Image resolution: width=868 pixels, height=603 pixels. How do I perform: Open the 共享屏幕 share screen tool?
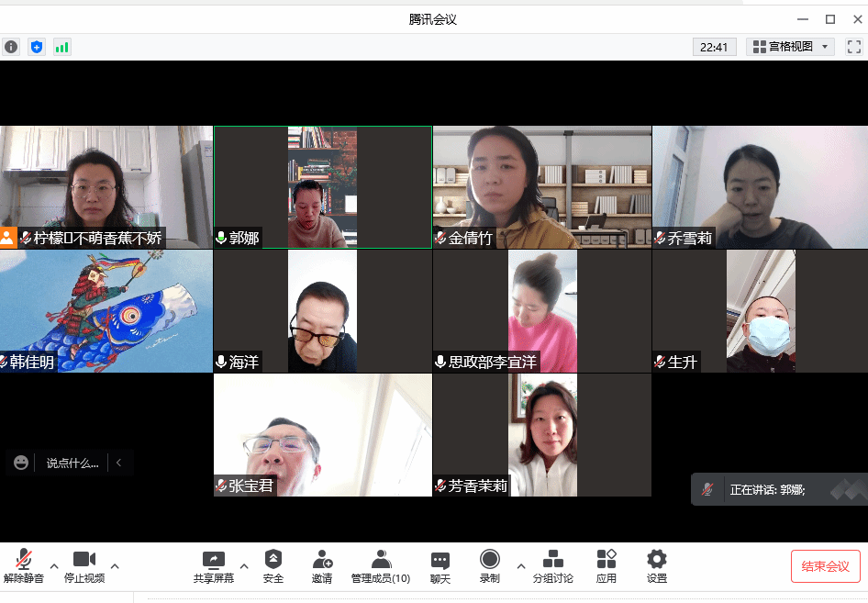click(213, 566)
